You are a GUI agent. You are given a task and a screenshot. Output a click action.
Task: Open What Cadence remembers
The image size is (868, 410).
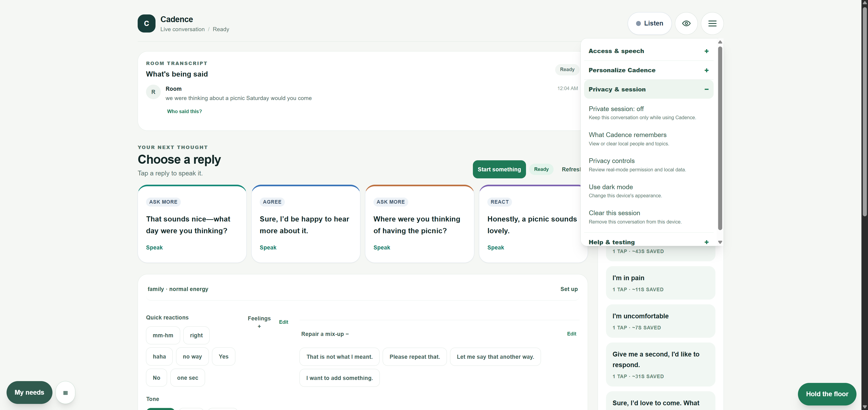coord(649,139)
